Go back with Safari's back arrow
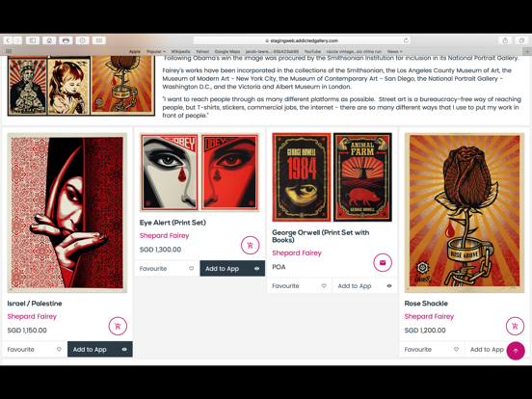 tap(8, 40)
